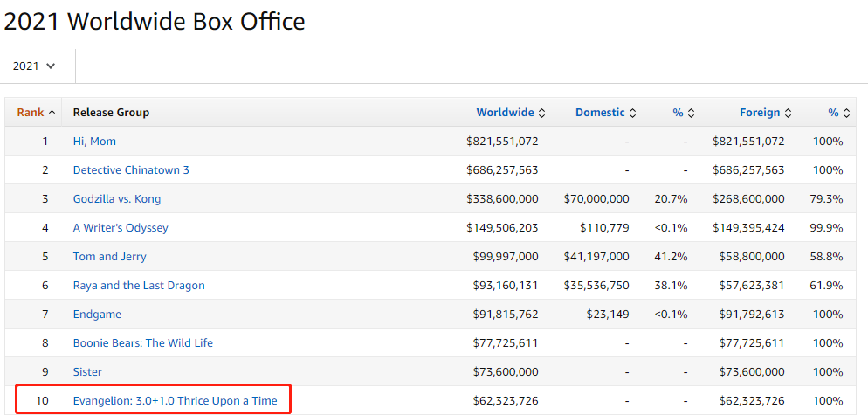This screenshot has height=415, width=868.
Task: Click the 2021 Worldwide Box Office heading
Action: pos(155,21)
